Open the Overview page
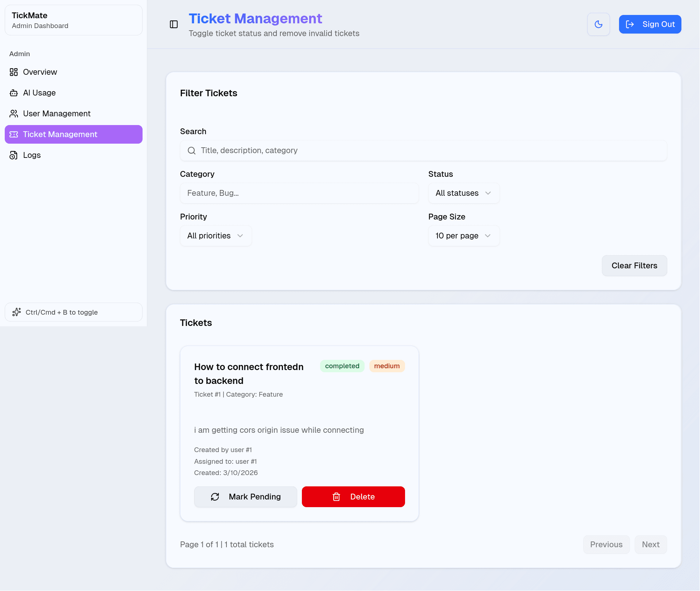This screenshot has height=591, width=700. click(73, 72)
